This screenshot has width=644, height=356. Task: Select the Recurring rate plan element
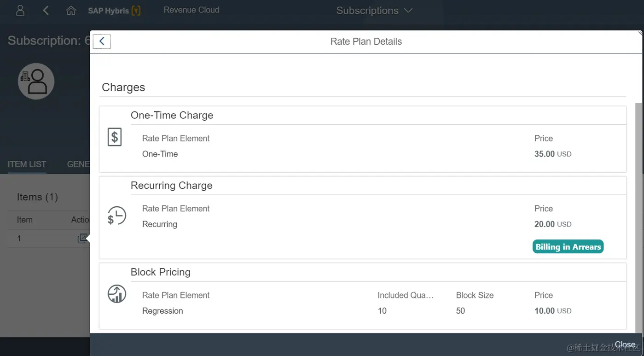pos(160,224)
